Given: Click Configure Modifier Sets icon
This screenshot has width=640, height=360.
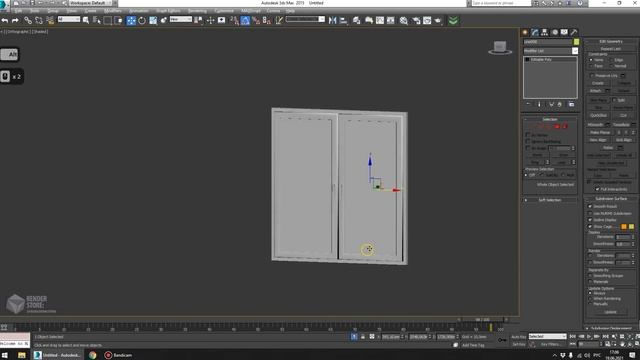Looking at the screenshot, I should (x=571, y=104).
